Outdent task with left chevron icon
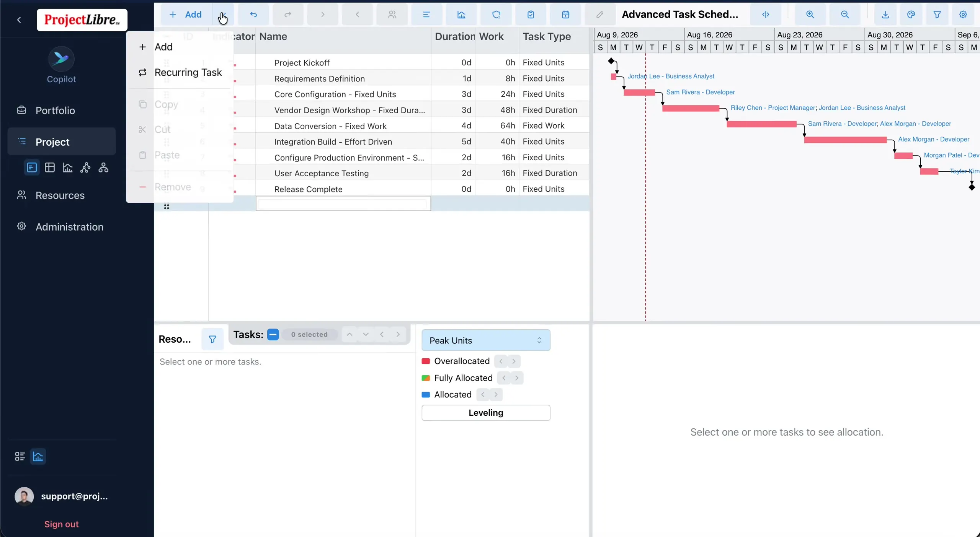 [x=357, y=15]
